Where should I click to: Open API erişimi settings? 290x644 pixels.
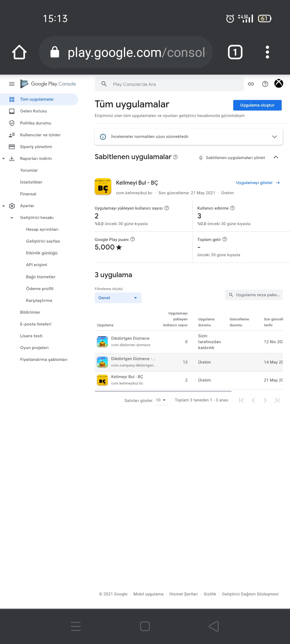point(37,265)
